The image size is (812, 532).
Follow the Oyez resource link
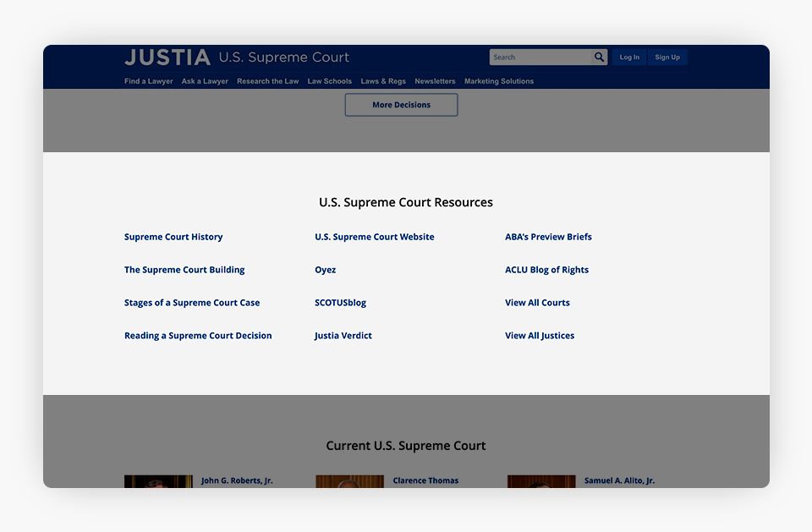click(325, 270)
